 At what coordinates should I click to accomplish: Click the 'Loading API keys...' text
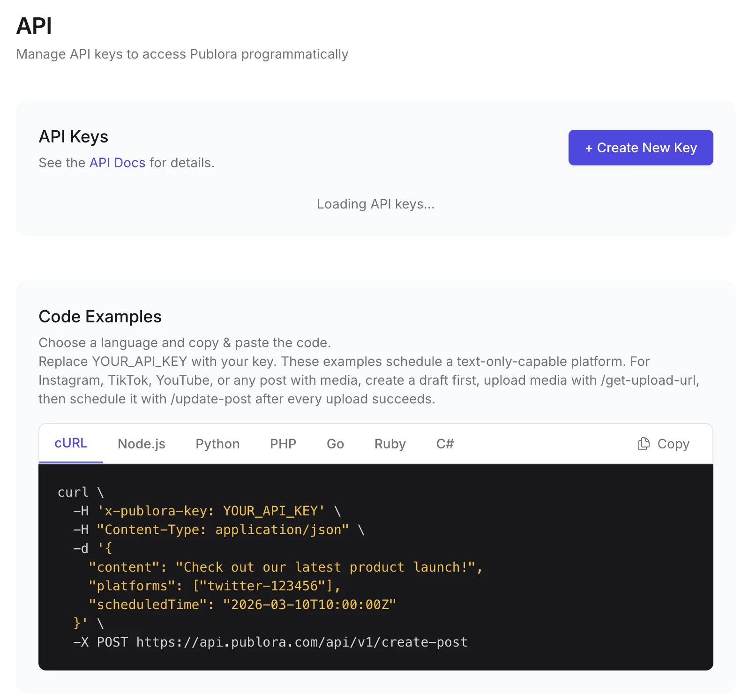pos(375,204)
